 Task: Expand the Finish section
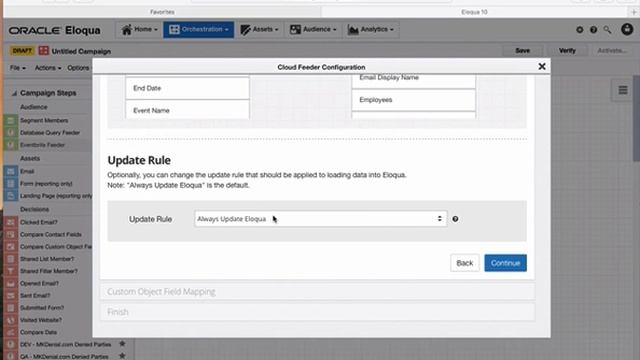[x=317, y=312]
